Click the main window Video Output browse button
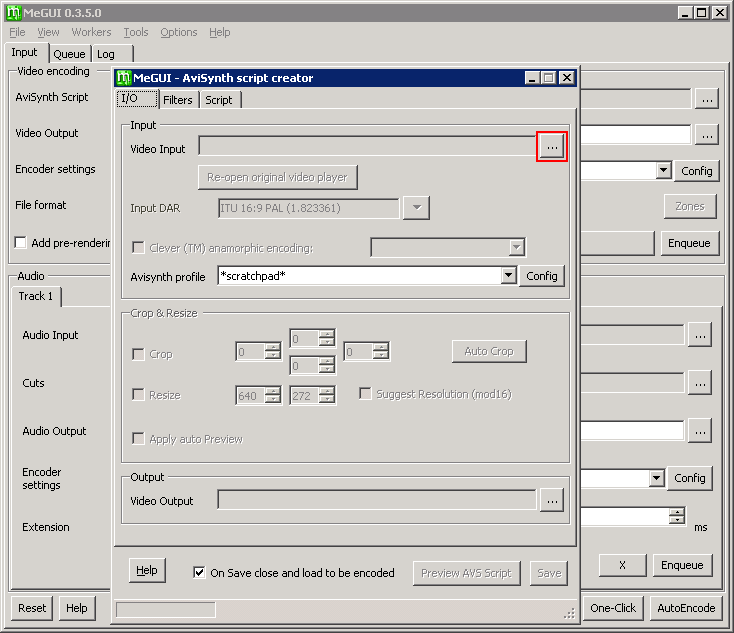The image size is (734, 633). point(707,134)
